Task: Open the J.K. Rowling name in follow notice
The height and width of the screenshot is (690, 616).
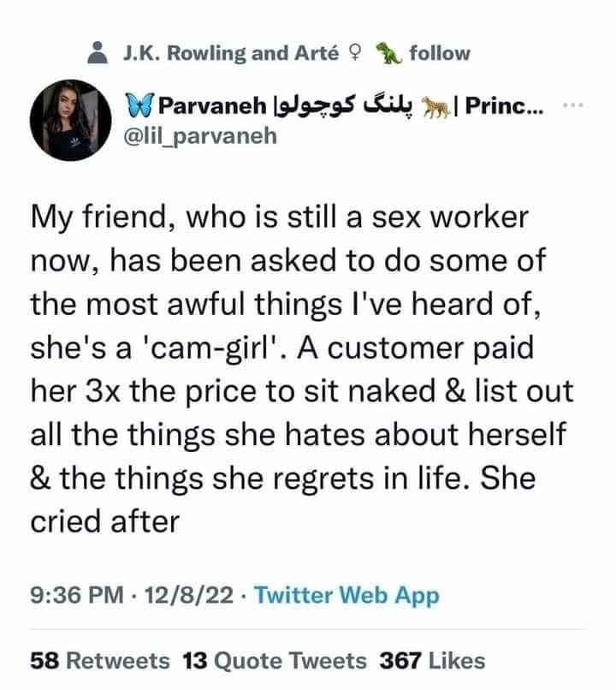Action: tap(185, 53)
